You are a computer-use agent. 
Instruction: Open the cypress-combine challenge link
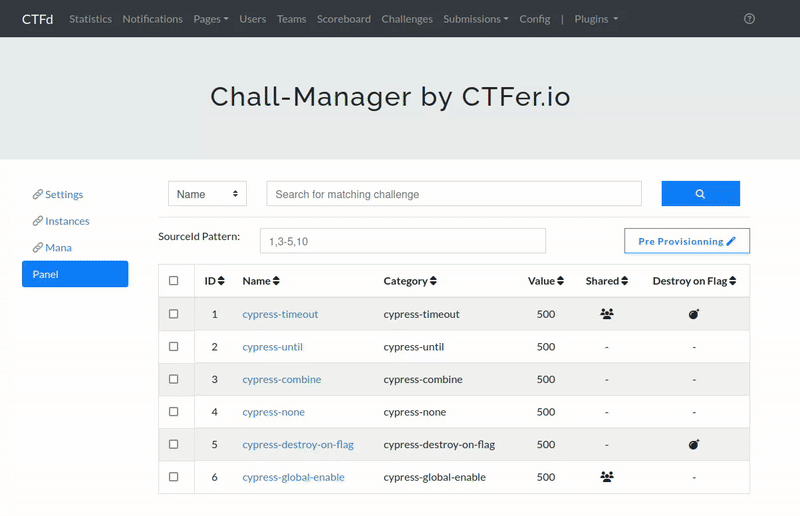[x=282, y=379]
